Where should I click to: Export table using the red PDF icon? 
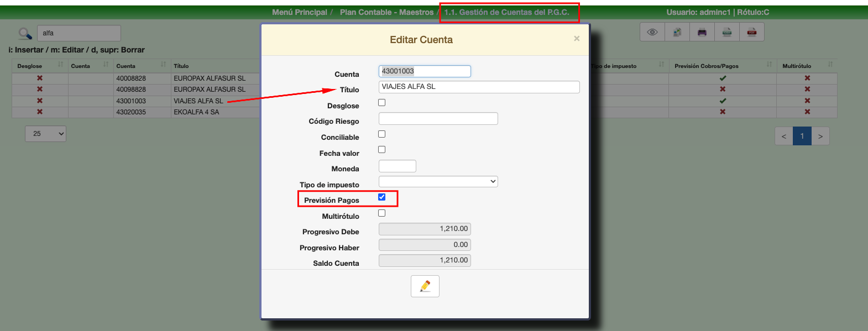[752, 32]
